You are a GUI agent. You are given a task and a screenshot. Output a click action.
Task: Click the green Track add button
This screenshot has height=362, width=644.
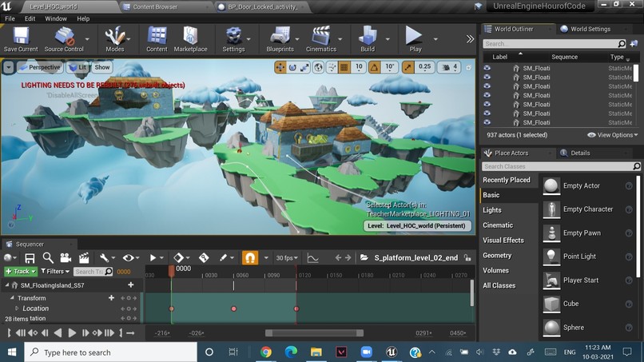[x=21, y=271]
